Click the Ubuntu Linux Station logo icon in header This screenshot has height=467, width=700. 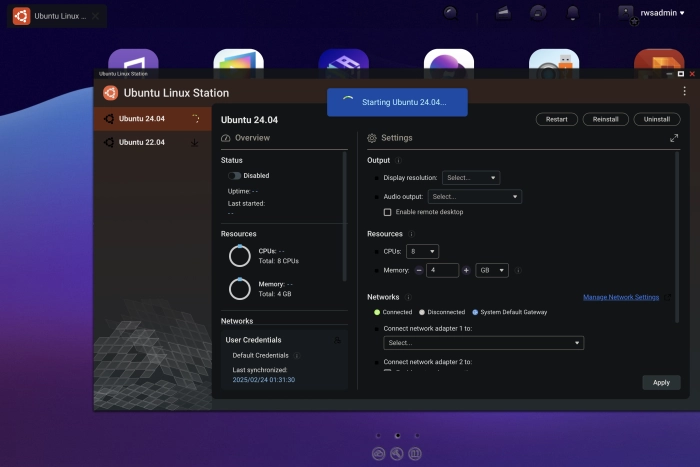click(110, 93)
